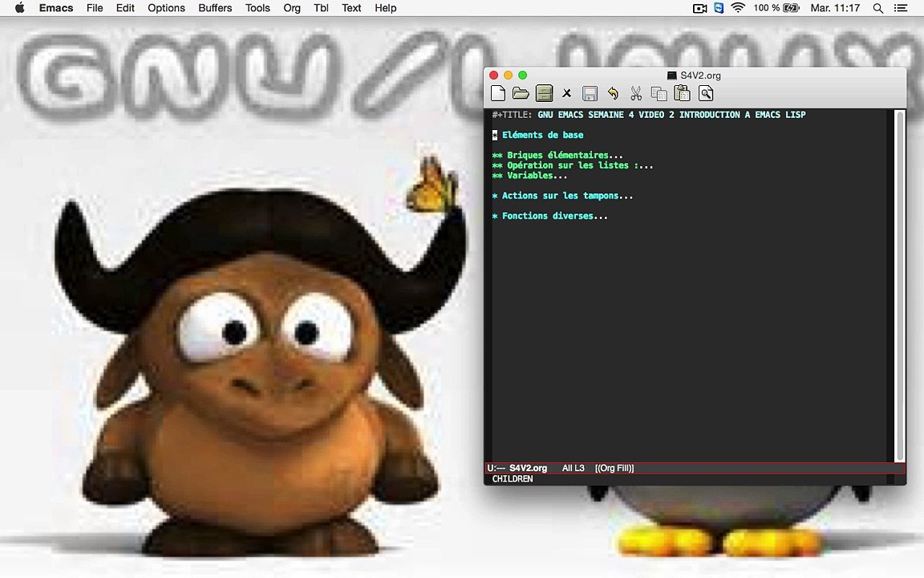This screenshot has height=578, width=924.
Task: Minimize the S4V2.org window with yellow button
Action: pos(508,75)
